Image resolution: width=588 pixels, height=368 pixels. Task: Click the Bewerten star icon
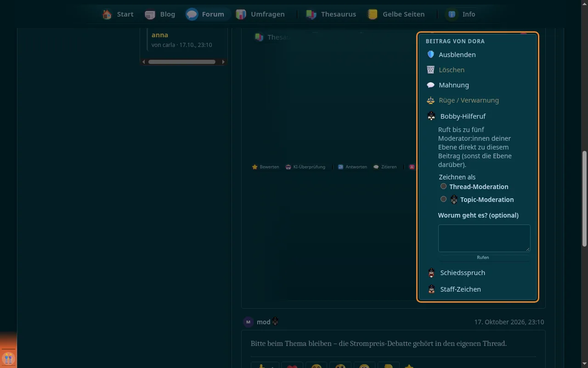pos(254,167)
